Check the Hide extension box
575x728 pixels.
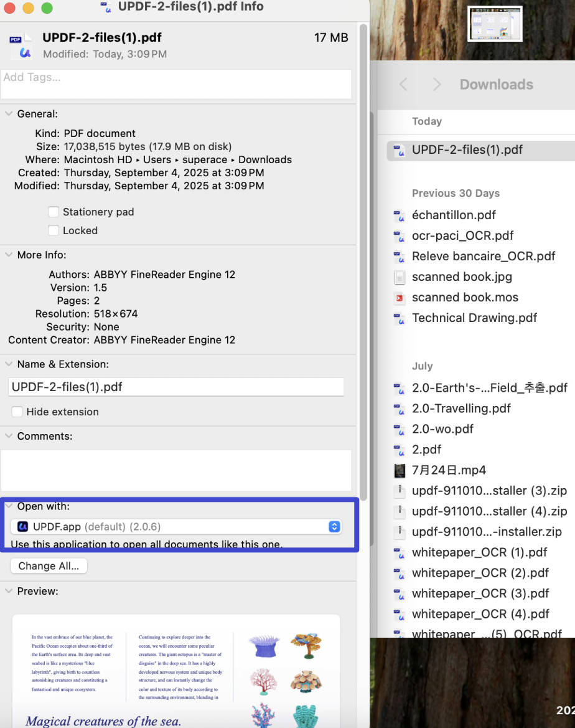tap(17, 412)
